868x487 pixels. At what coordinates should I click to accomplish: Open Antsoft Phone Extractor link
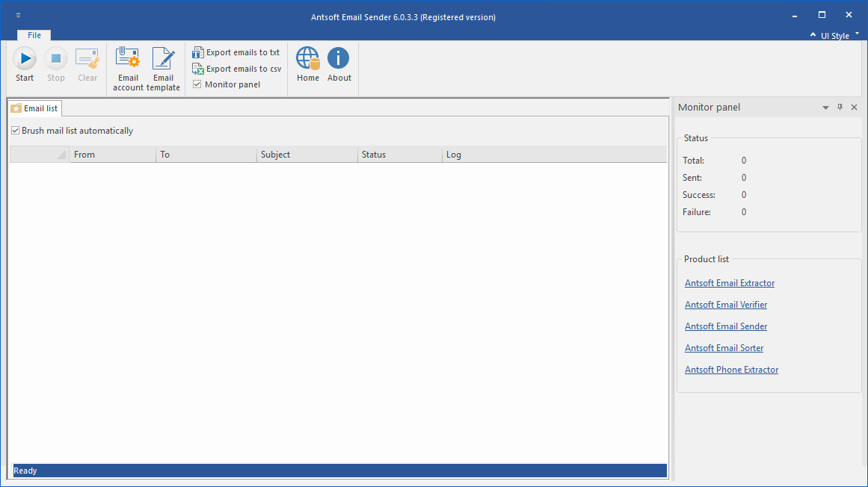coord(731,369)
